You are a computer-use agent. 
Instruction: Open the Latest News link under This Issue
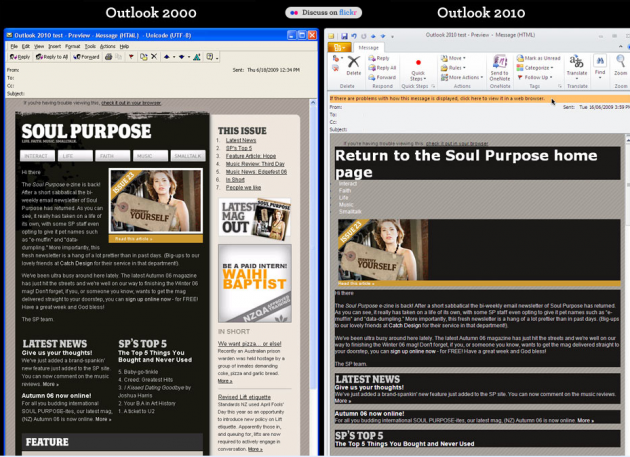coord(241,140)
